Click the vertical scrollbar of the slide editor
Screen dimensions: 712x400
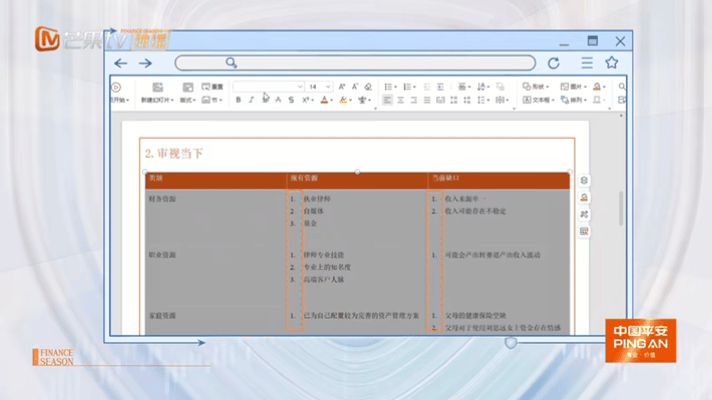(x=621, y=209)
